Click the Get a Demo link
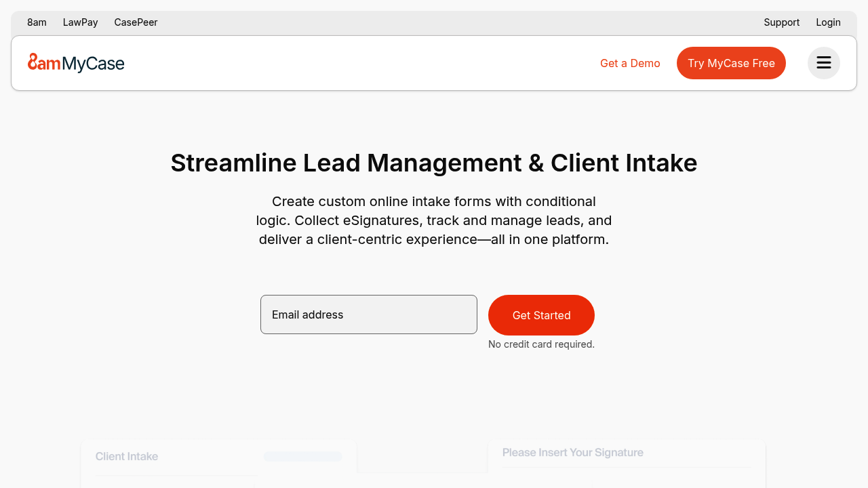This screenshot has width=868, height=488. [x=630, y=63]
